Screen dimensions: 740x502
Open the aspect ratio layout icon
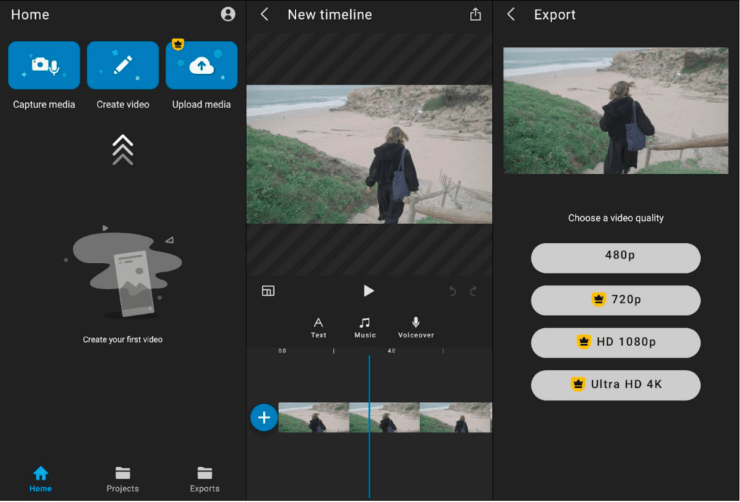point(268,291)
